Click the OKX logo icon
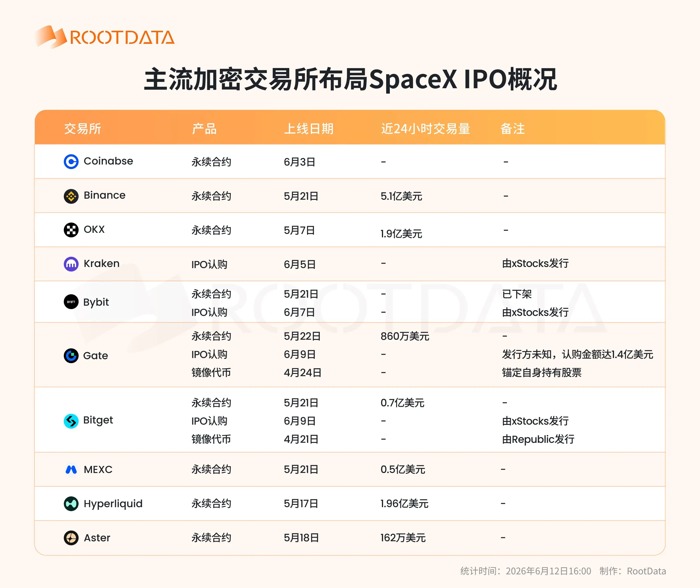 point(71,230)
